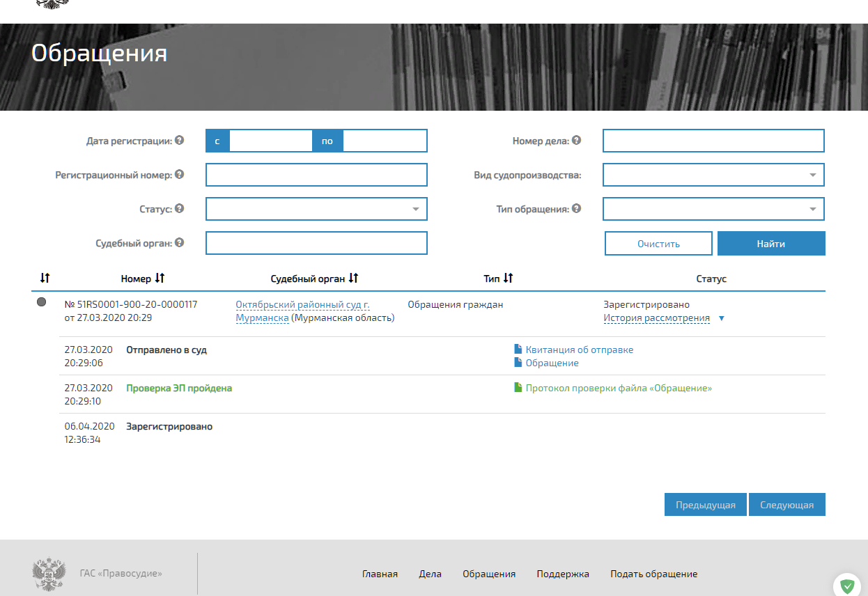Screen dimensions: 868x596
Task: Click help icon next to Регистрационный номер
Action: [x=179, y=174]
